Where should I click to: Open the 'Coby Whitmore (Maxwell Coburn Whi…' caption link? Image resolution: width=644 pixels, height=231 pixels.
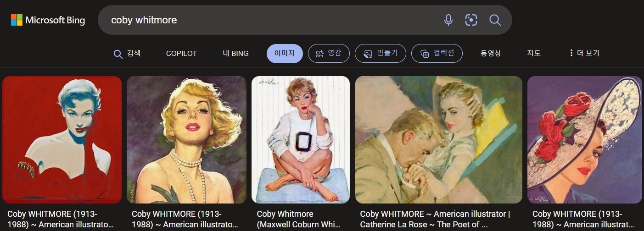point(299,220)
